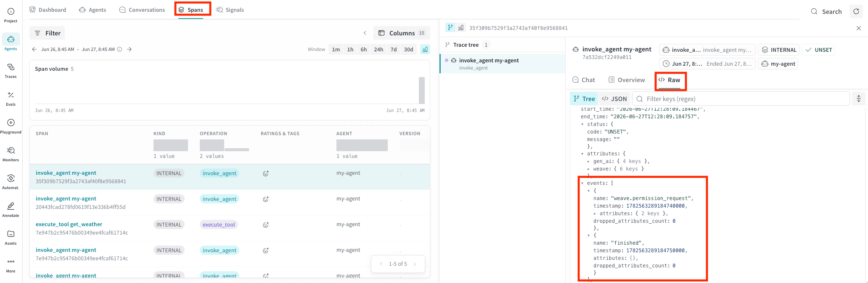Click ratings icon on first invoke_agent row
Screen dimensions: 868x283
266,173
